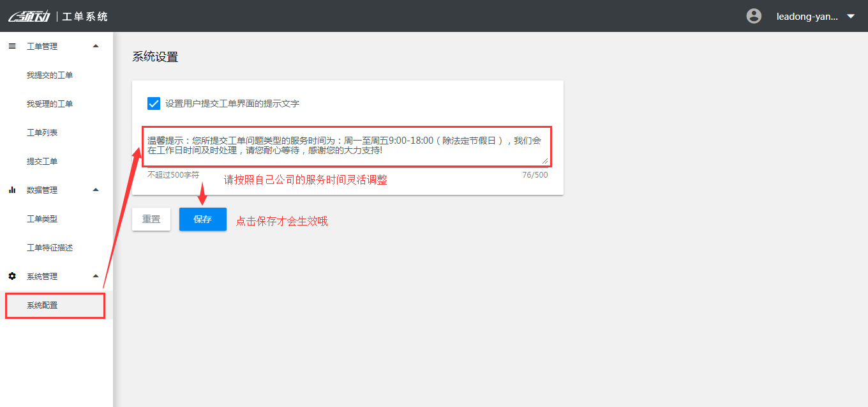
Task: Click the 工单管理 list icon
Action: [12, 46]
